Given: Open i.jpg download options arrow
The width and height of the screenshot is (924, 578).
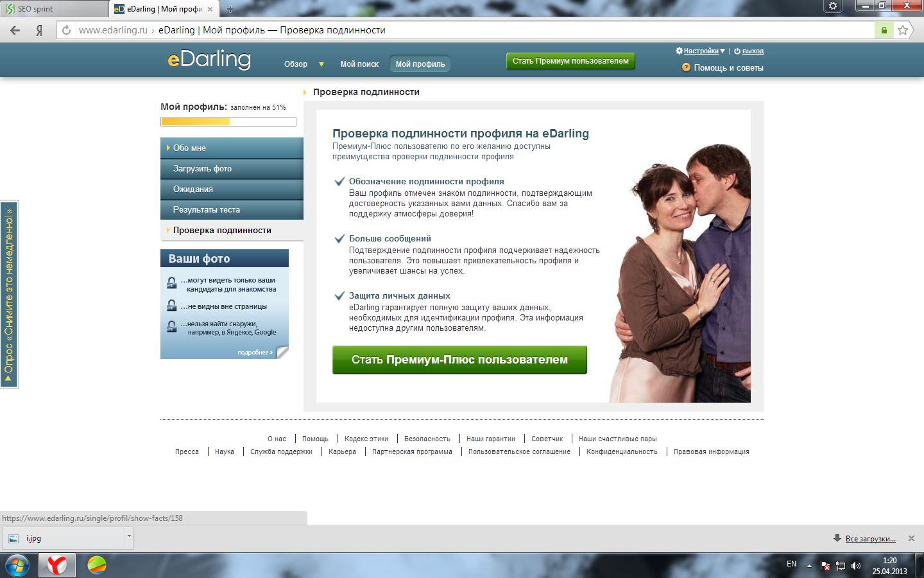Looking at the screenshot, I should [x=129, y=536].
